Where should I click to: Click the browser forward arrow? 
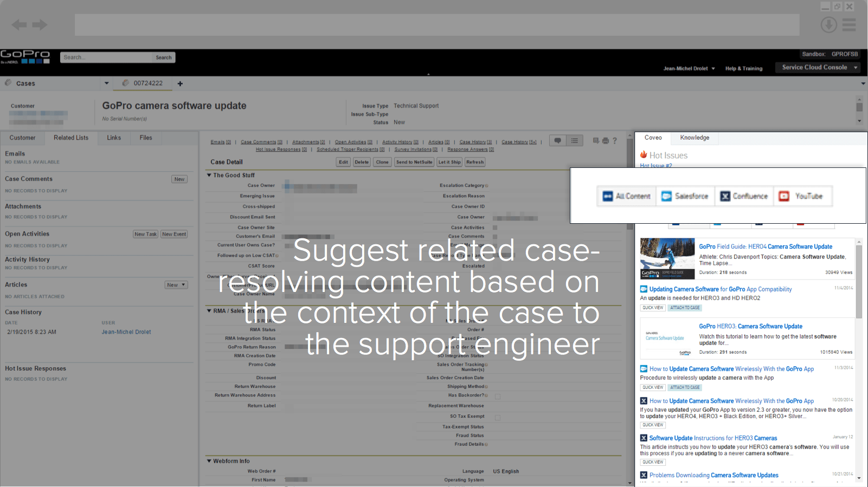40,25
